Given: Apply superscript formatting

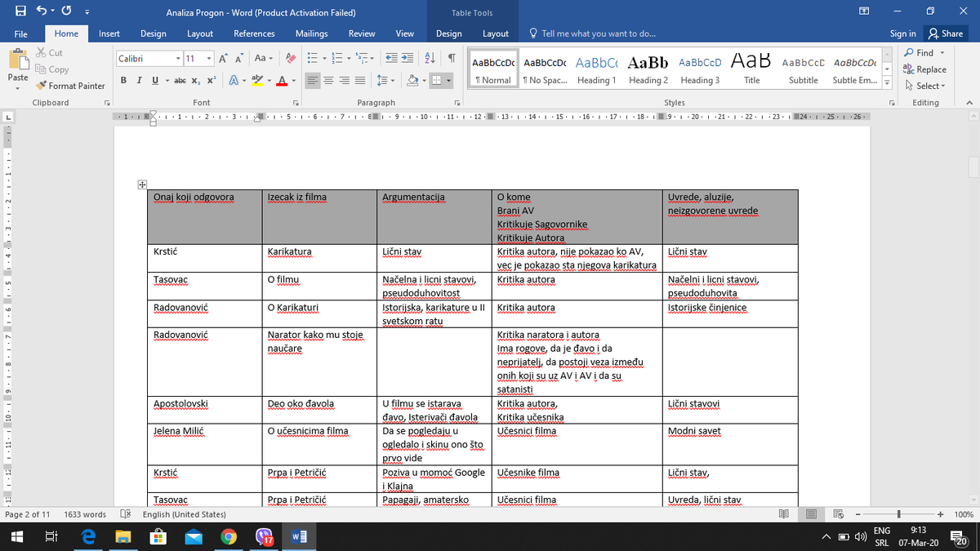Looking at the screenshot, I should click(x=211, y=80).
